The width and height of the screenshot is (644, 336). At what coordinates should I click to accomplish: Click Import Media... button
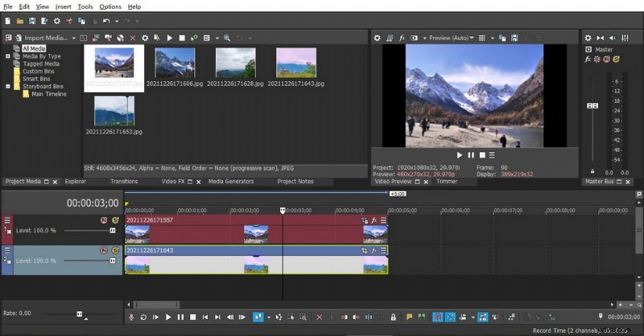point(42,38)
